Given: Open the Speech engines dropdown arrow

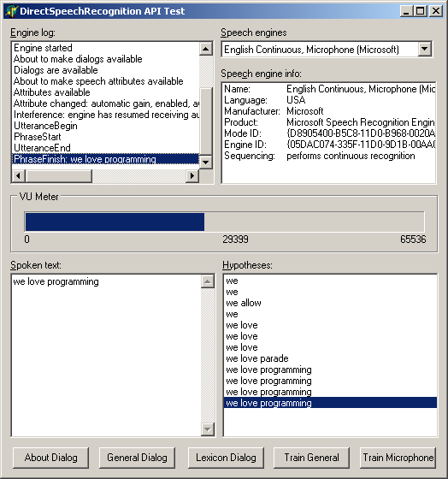Looking at the screenshot, I should tap(424, 49).
